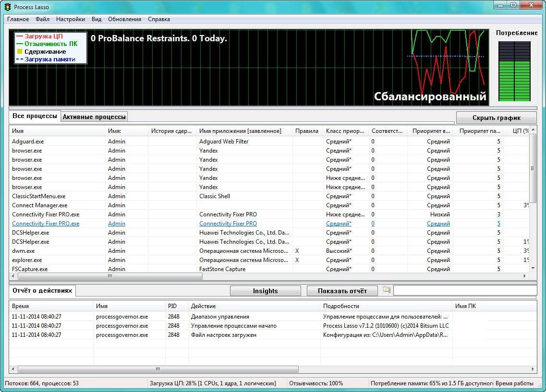Click into the log filter input field

(x=465, y=290)
